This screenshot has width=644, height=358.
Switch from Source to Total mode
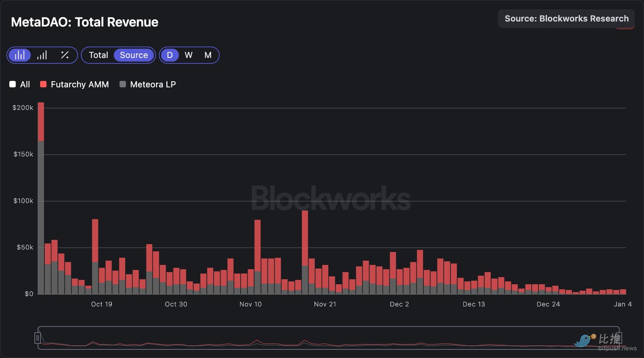[x=99, y=55]
